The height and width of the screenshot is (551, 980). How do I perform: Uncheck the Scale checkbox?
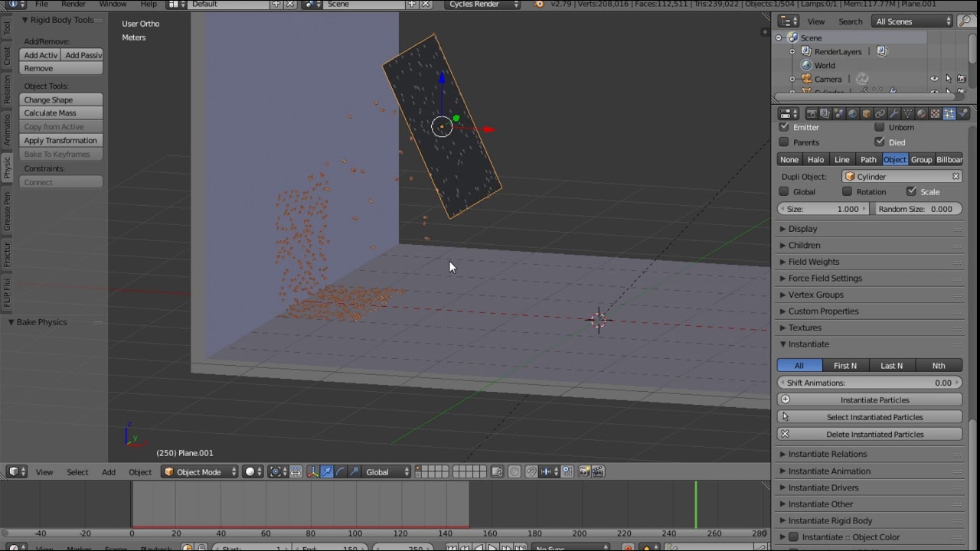pos(911,192)
